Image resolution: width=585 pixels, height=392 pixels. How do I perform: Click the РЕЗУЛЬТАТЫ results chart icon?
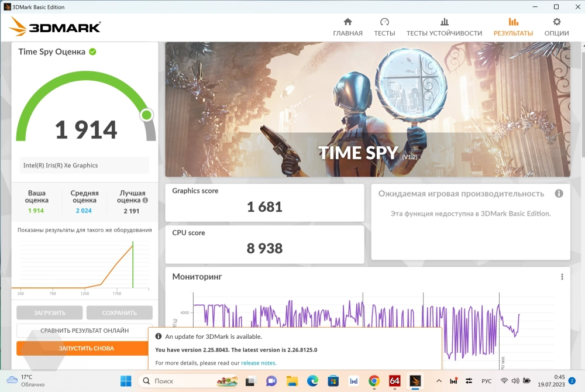click(x=513, y=22)
